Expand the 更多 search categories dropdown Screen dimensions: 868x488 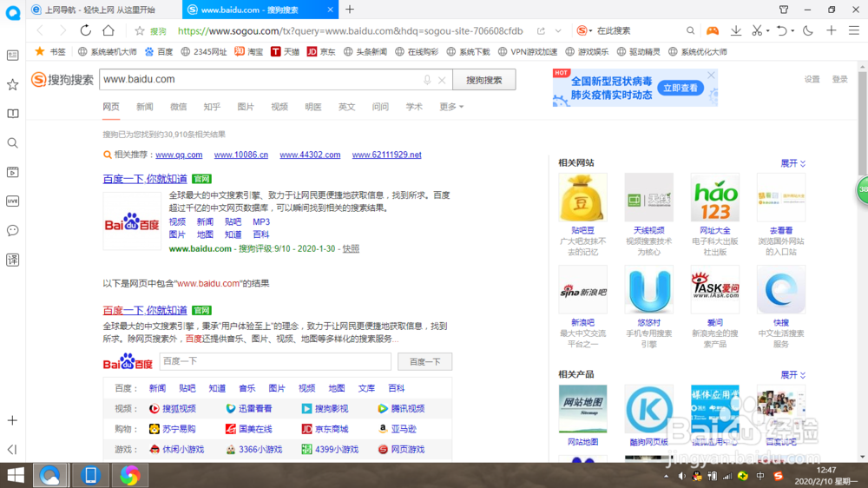tap(451, 107)
